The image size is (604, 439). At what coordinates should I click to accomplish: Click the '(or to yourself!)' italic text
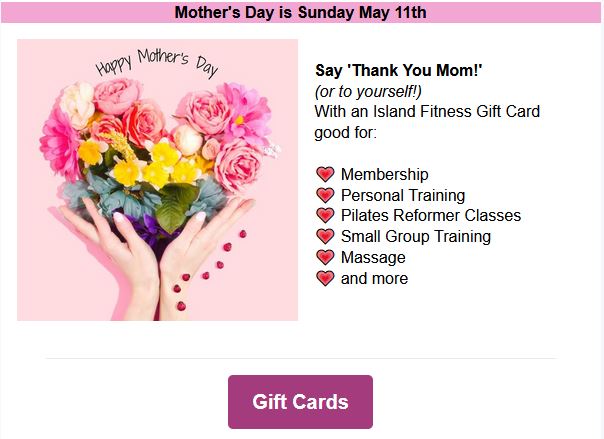point(368,92)
